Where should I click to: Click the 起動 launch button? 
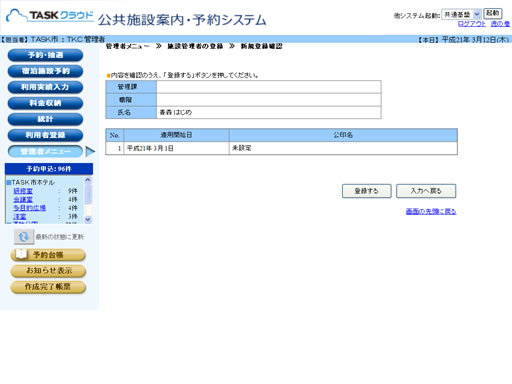[493, 14]
